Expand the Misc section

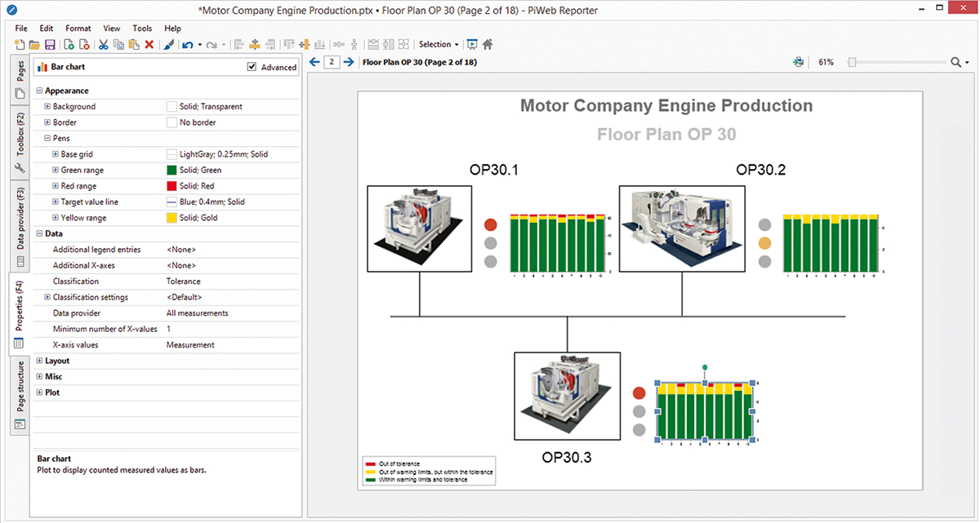(40, 376)
